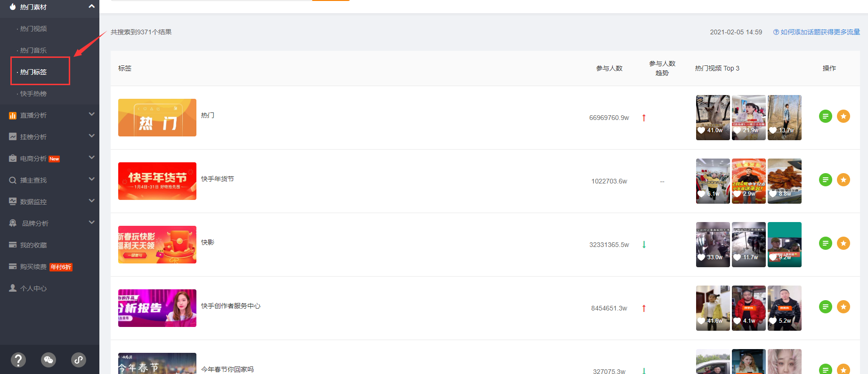
Task: Expand the 播主查找 menu chevron
Action: [91, 179]
